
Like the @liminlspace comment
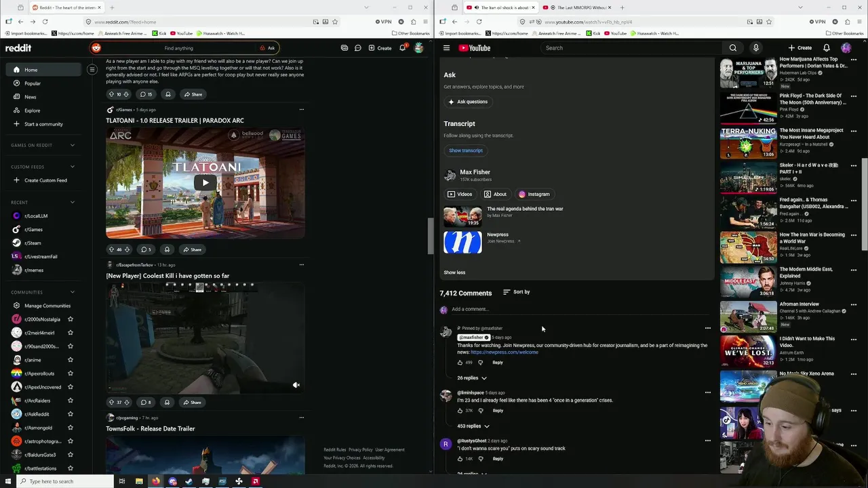[x=460, y=411]
